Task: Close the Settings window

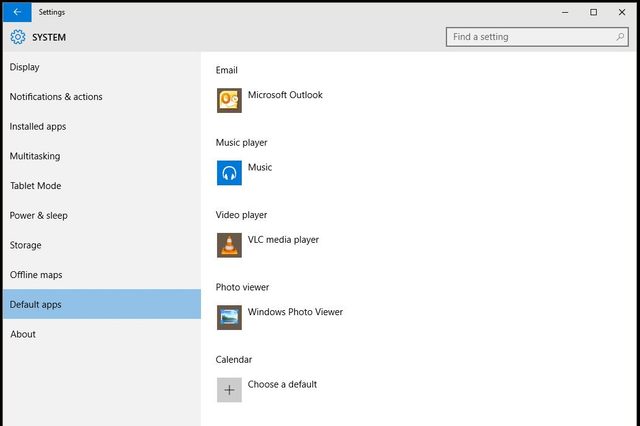Action: coord(622,12)
